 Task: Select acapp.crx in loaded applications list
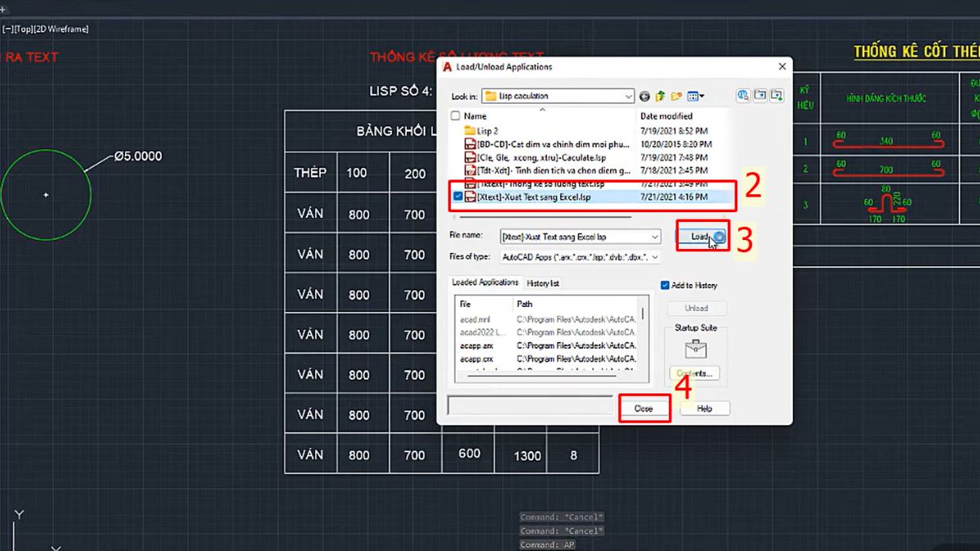476,358
